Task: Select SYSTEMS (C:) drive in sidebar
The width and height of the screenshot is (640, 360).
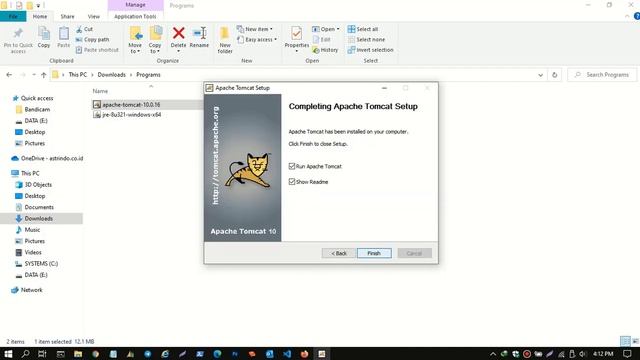Action: coord(41,264)
